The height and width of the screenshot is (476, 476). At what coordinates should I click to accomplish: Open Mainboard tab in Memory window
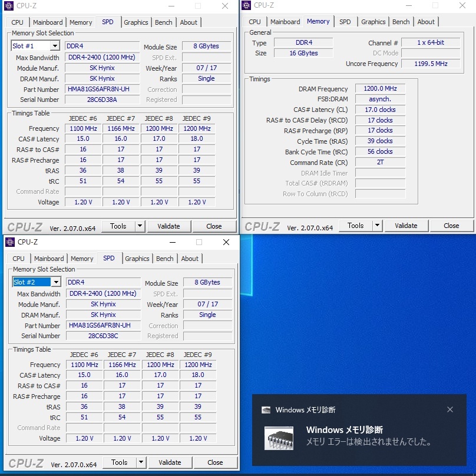(285, 22)
